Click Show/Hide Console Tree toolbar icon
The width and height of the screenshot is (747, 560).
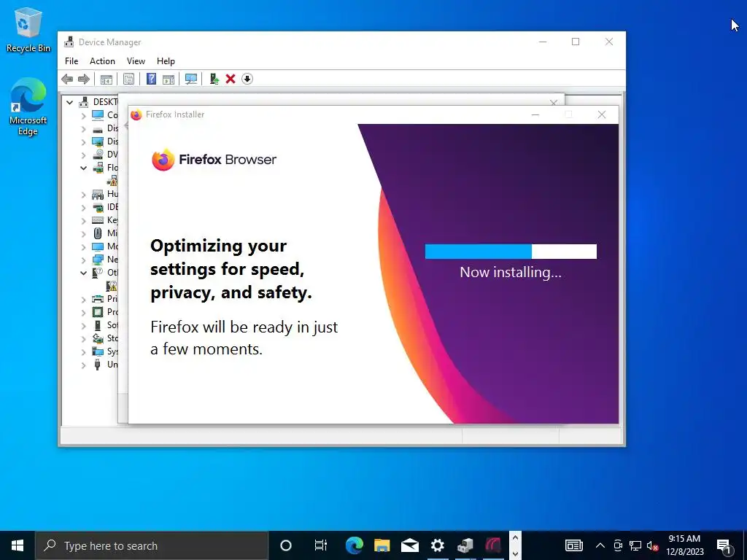tap(107, 79)
